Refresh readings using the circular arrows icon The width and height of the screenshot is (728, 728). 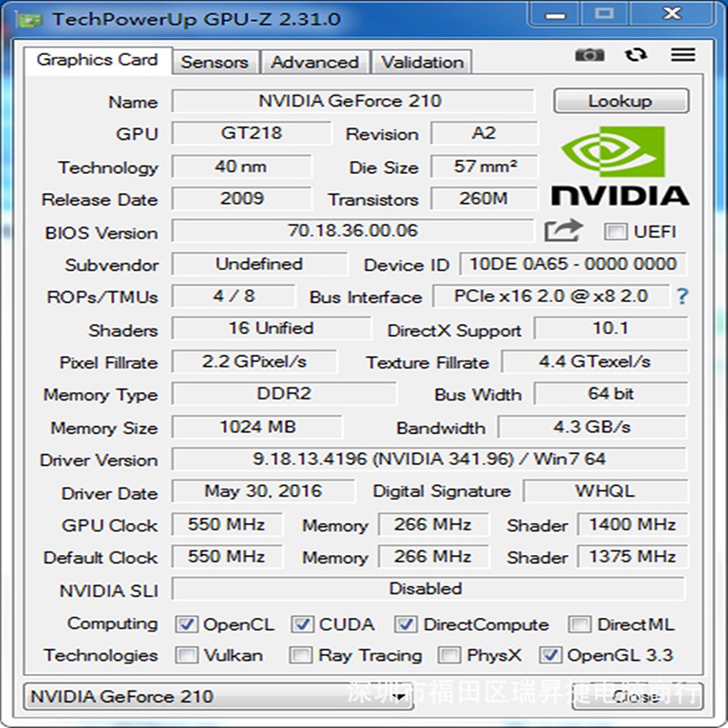[634, 56]
